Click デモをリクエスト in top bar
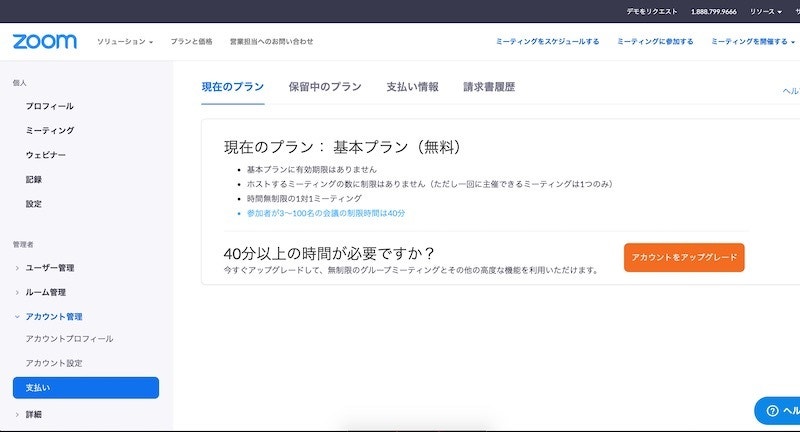Viewport: 800px width, 432px height. click(650, 11)
